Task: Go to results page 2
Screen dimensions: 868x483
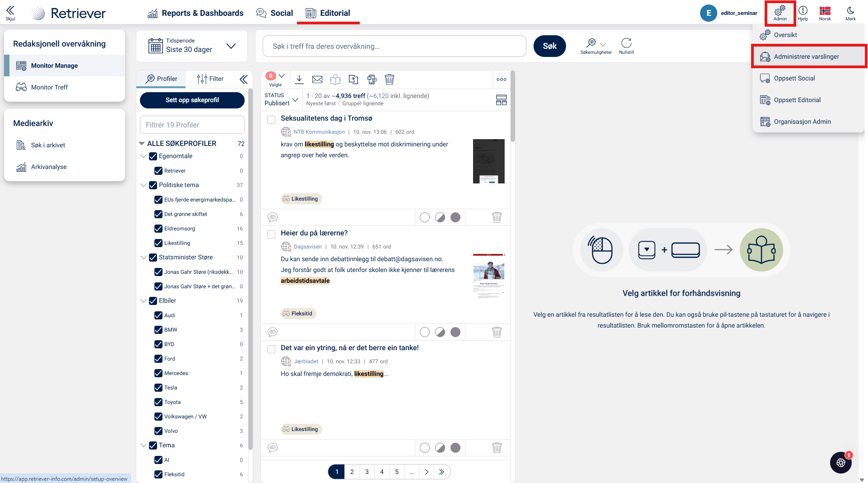Action: [x=352, y=472]
